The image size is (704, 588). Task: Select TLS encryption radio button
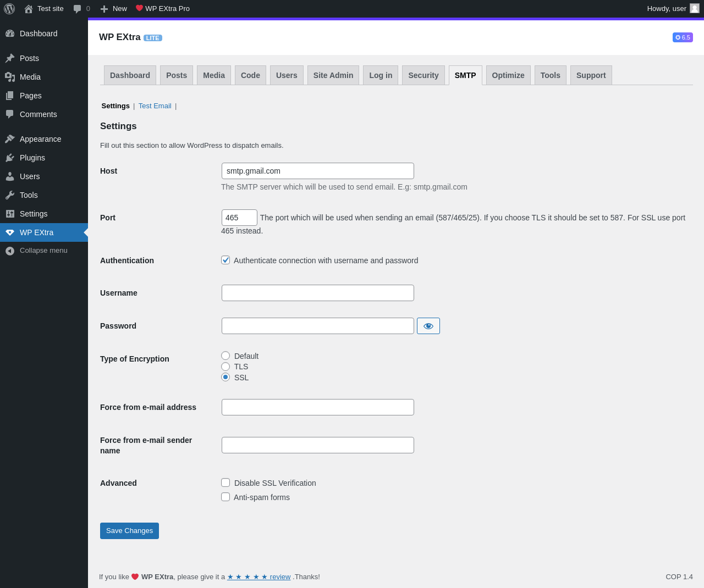[226, 367]
